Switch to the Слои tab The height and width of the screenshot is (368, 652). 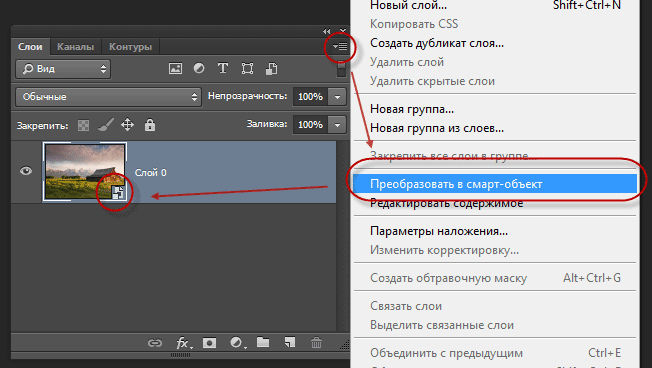pos(30,47)
